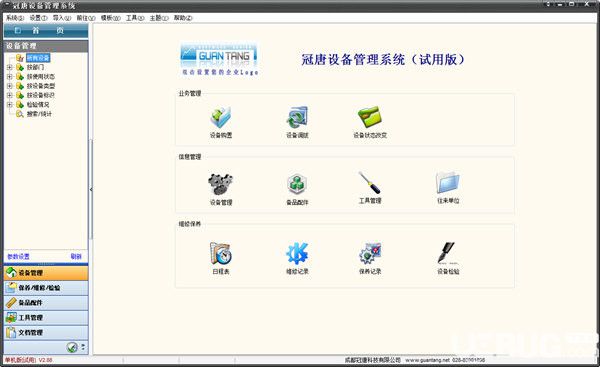The height and width of the screenshot is (367, 600).
Task: Select the 按设备标识 tree node
Action: tap(41, 95)
